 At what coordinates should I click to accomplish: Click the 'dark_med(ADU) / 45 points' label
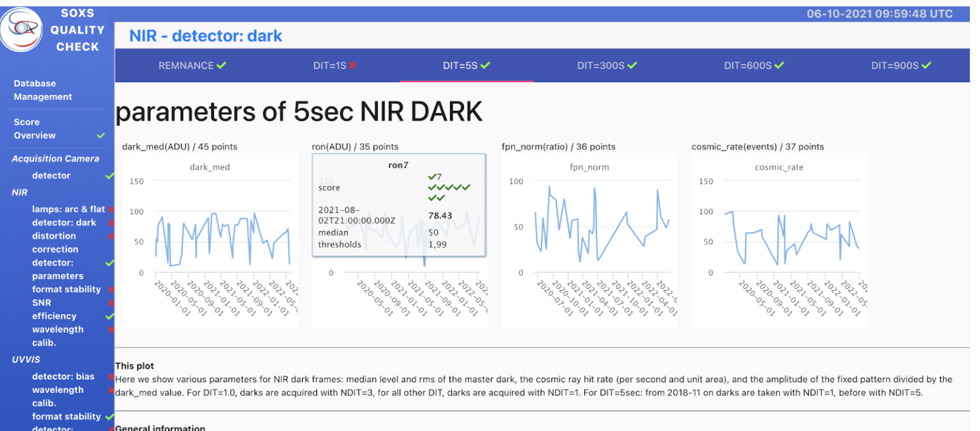pos(180,147)
